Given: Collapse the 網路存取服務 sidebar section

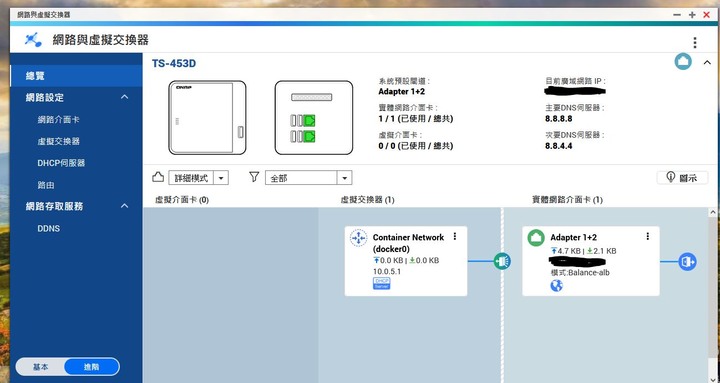Looking at the screenshot, I should tap(124, 206).
